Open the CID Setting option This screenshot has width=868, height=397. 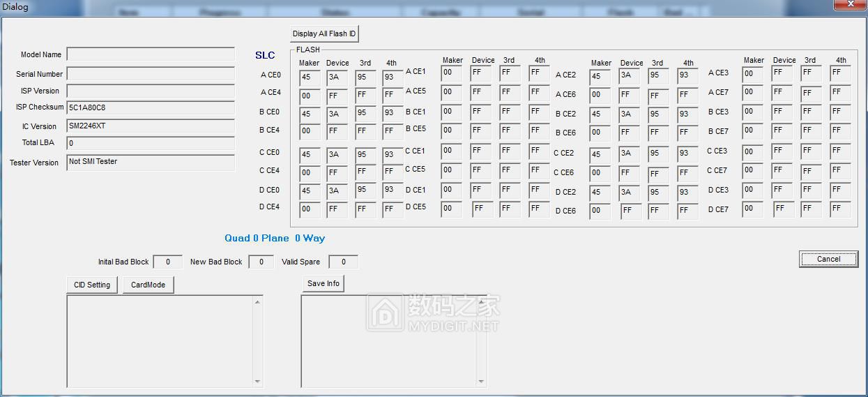point(92,285)
